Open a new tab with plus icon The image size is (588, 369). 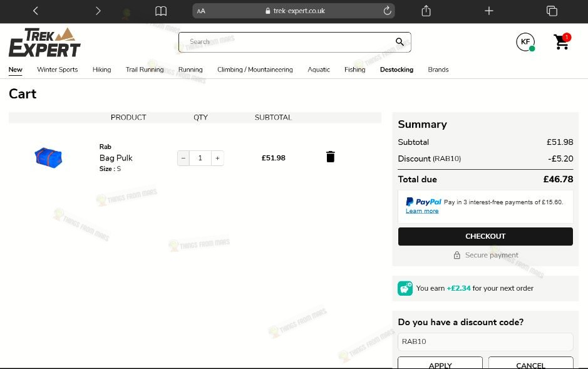tap(488, 11)
